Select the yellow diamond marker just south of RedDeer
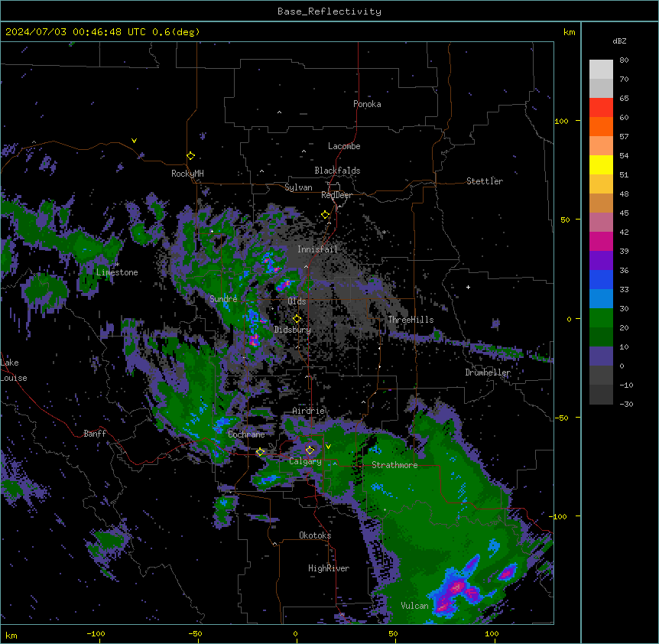The image size is (659, 644). point(325,215)
